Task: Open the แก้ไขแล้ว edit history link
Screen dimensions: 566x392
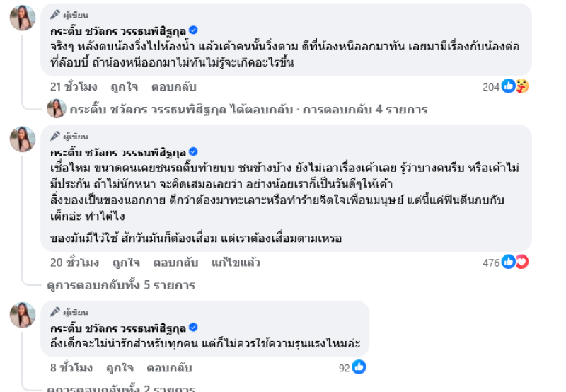Action: point(236,263)
